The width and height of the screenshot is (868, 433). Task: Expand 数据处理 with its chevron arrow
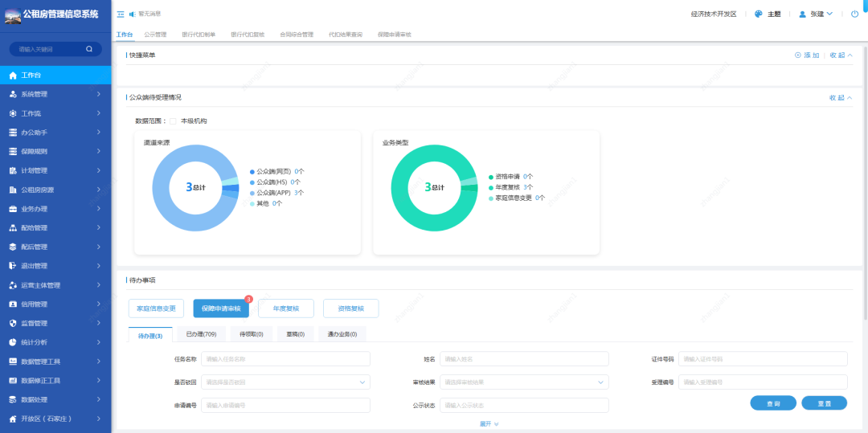(x=99, y=400)
